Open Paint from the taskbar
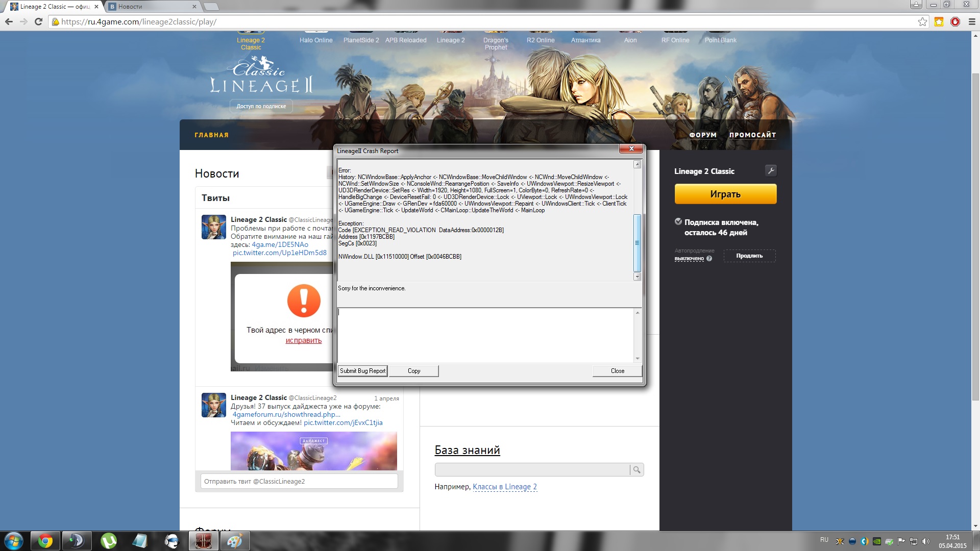This screenshot has width=980, height=551. tap(235, 541)
